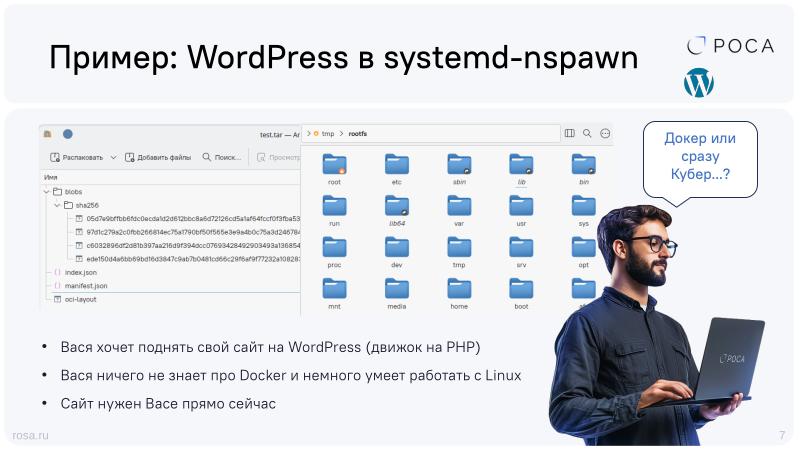Open the lib64 folder link
Screen dimensions: 801x450
[x=397, y=206]
